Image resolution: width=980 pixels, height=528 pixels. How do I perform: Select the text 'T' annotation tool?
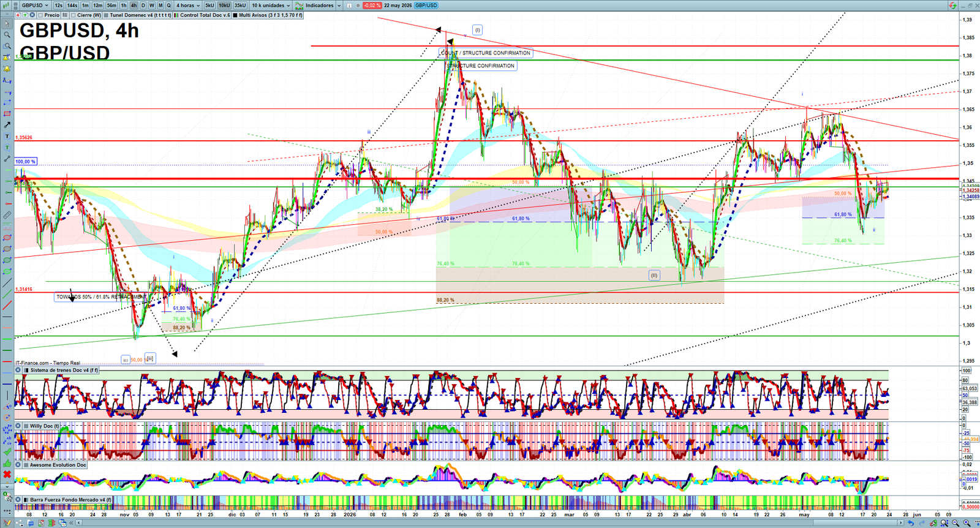coord(7,136)
